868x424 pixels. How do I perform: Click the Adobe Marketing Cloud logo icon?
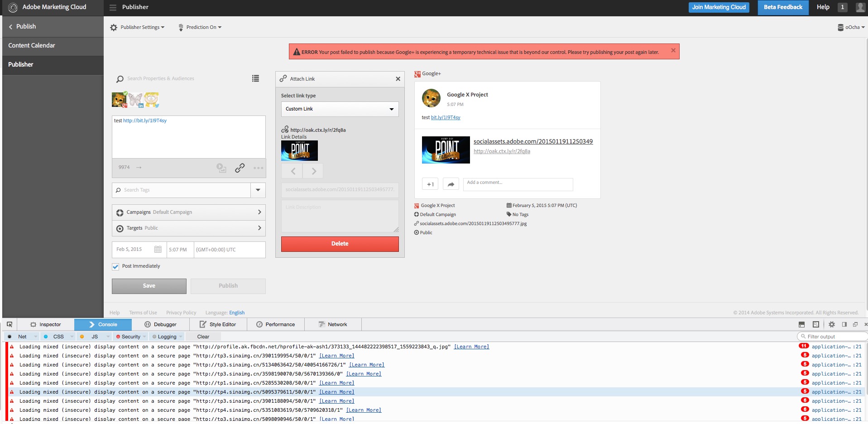(x=13, y=7)
